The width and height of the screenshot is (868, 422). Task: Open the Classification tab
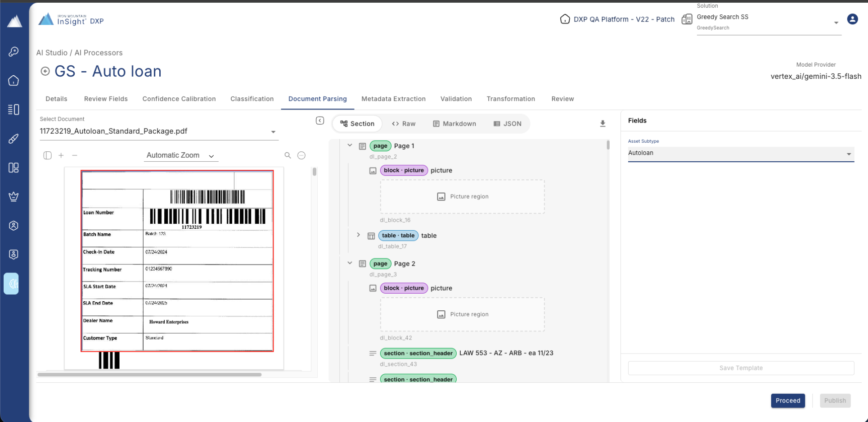point(252,99)
